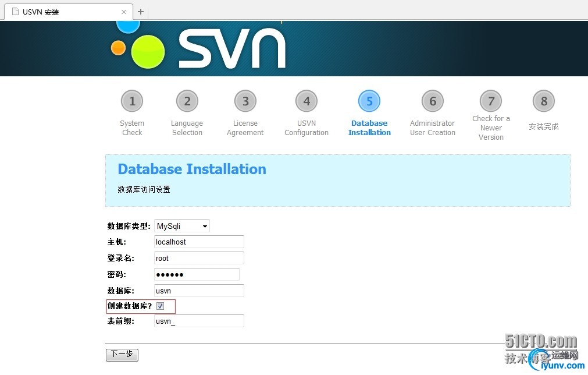Click the Language Selection step label

coord(187,128)
